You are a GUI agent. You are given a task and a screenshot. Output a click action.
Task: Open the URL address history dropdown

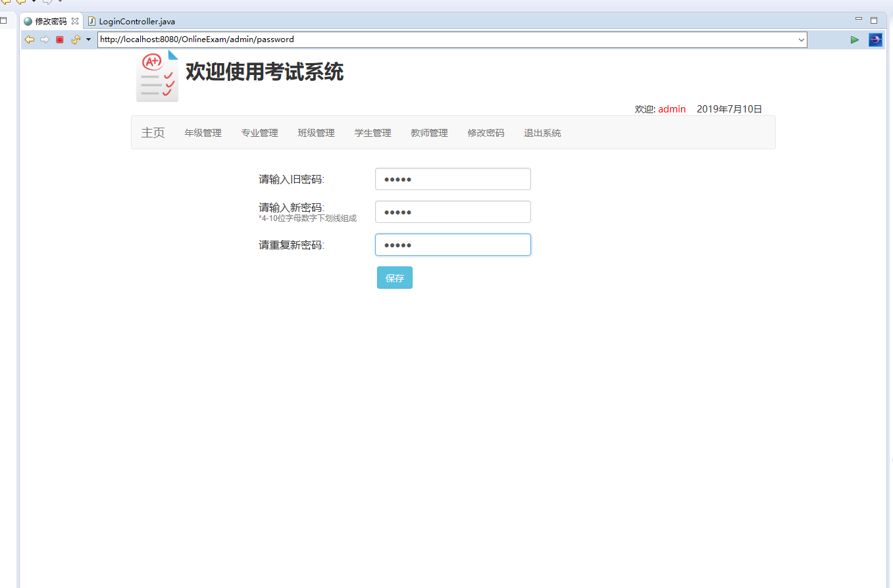coord(801,39)
